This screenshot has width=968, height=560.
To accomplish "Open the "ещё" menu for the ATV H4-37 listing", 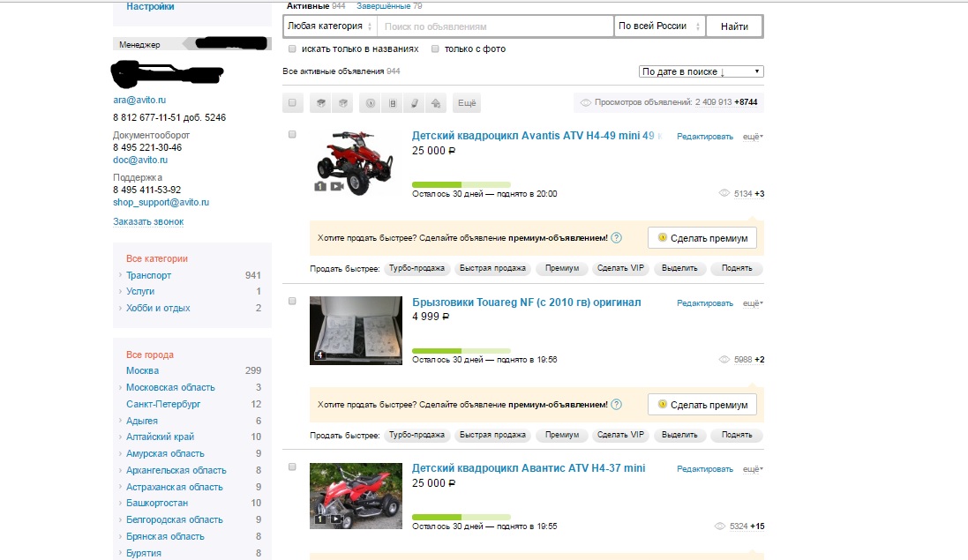I will point(753,468).
